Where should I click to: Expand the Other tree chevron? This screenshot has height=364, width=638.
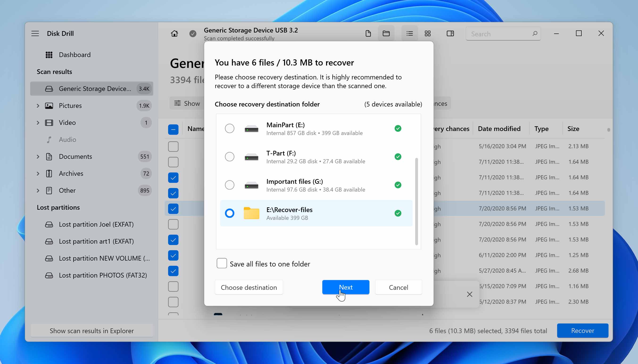click(38, 191)
